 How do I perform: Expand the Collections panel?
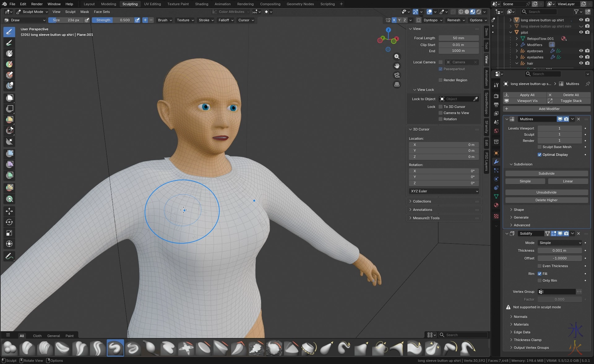coord(422,201)
